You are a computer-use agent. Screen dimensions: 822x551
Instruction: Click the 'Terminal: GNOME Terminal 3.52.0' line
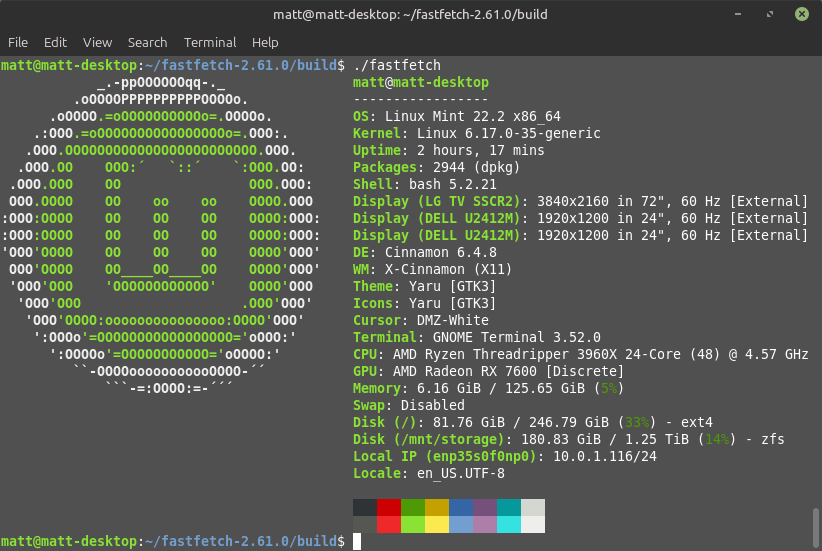click(x=477, y=337)
